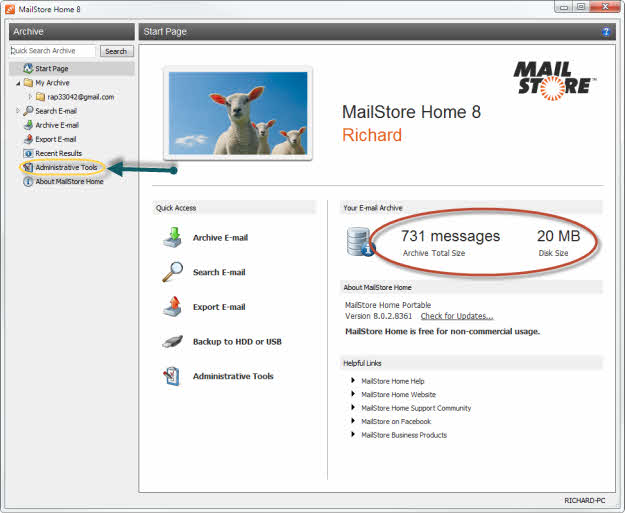Click the Version 8.0.2.8361 text

point(378,316)
